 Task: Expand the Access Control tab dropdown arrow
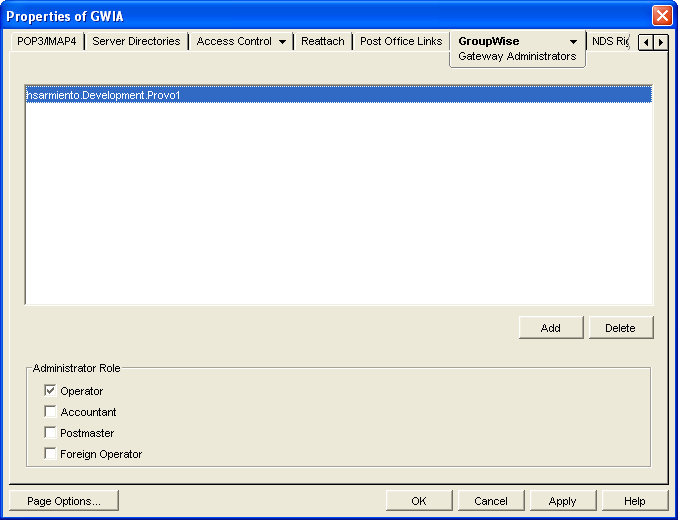[x=283, y=42]
